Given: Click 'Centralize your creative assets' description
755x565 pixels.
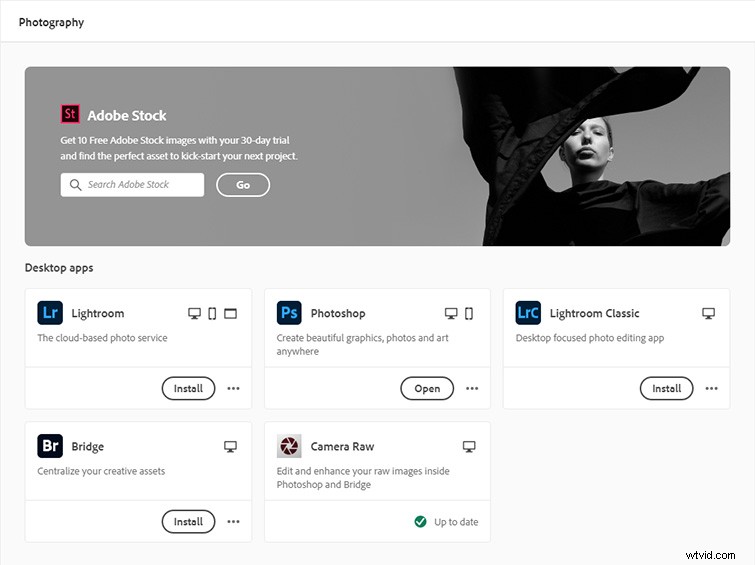Looking at the screenshot, I should click(x=101, y=471).
